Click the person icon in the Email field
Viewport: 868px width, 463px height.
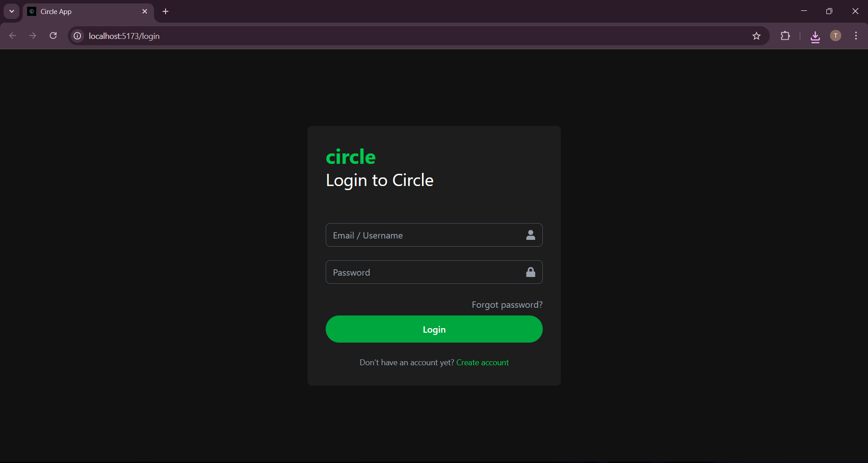click(x=530, y=235)
